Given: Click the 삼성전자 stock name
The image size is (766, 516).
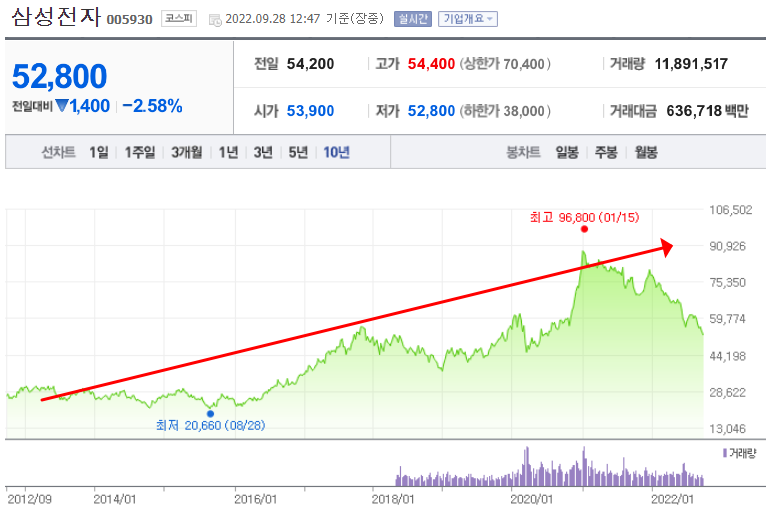Looking at the screenshot, I should [x=56, y=17].
